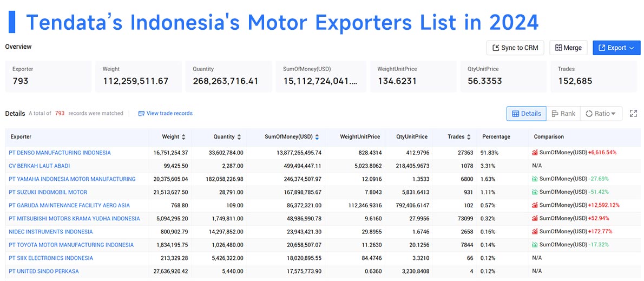This screenshot has width=644, height=281.
Task: Select the Exporter overview card showing 793
Action: coord(48,76)
